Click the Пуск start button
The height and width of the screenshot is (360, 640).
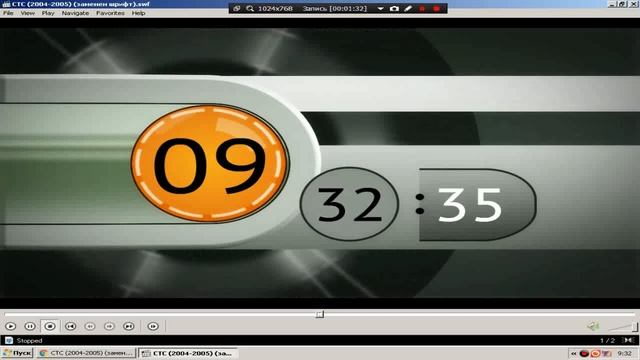(17, 353)
